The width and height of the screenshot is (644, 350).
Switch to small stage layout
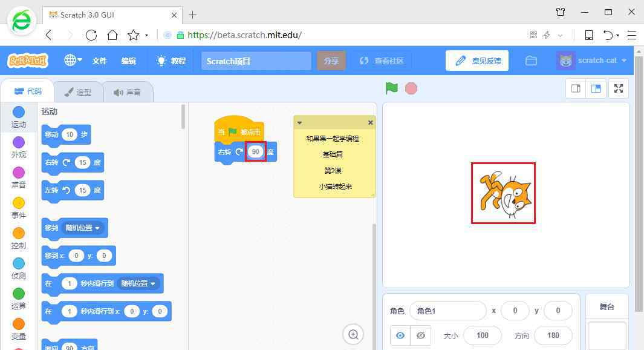coord(576,88)
